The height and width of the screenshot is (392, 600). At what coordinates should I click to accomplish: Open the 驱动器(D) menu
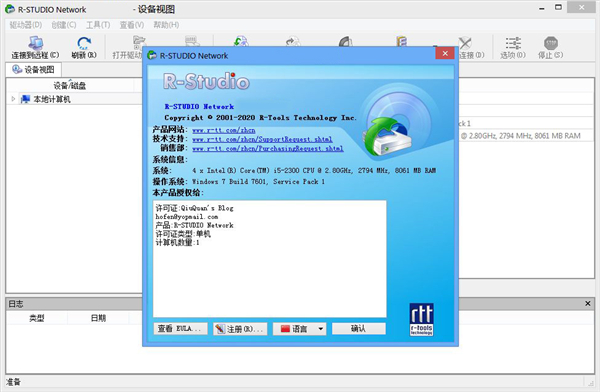[26, 25]
